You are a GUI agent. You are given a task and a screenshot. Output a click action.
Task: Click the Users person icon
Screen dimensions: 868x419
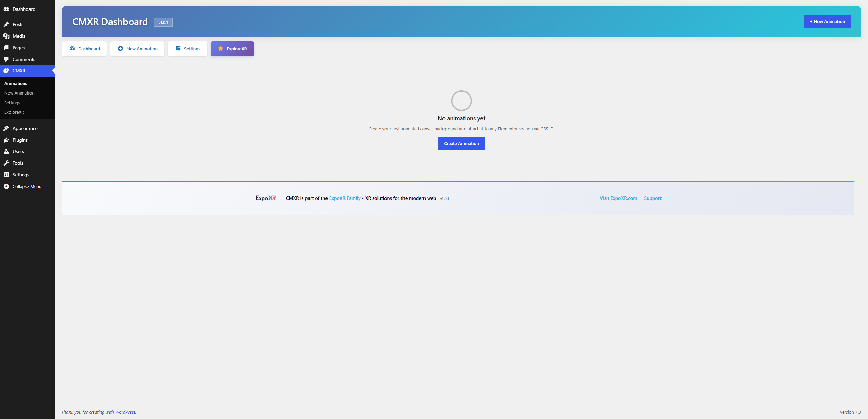coord(6,151)
